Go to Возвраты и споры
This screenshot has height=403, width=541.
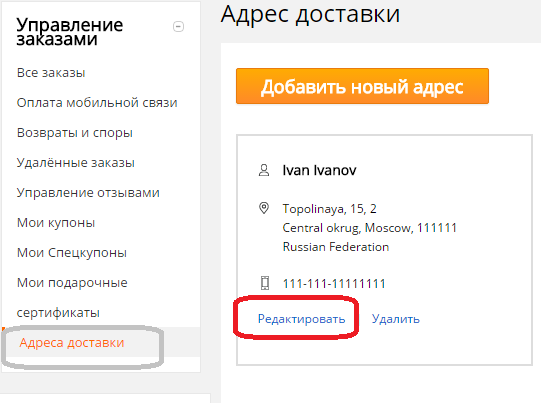point(75,133)
